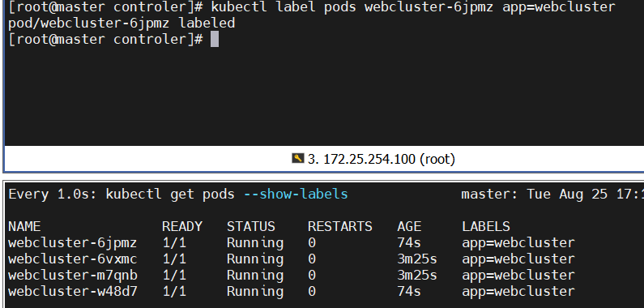Click the key icon beside 172.25.254.100 tab

298,158
